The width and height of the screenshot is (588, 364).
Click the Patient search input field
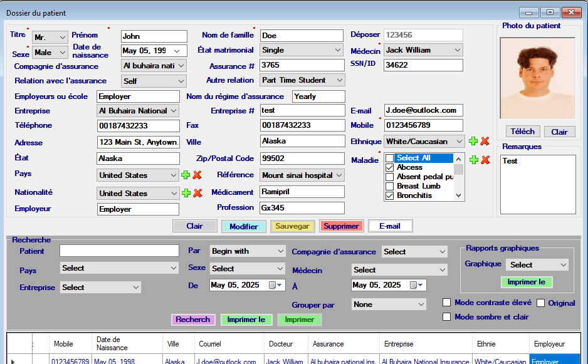119,251
